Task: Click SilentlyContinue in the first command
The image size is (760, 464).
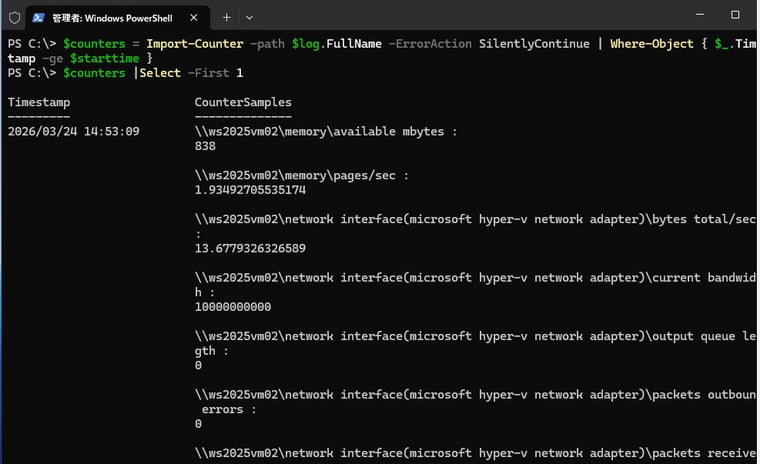Action: [534, 44]
